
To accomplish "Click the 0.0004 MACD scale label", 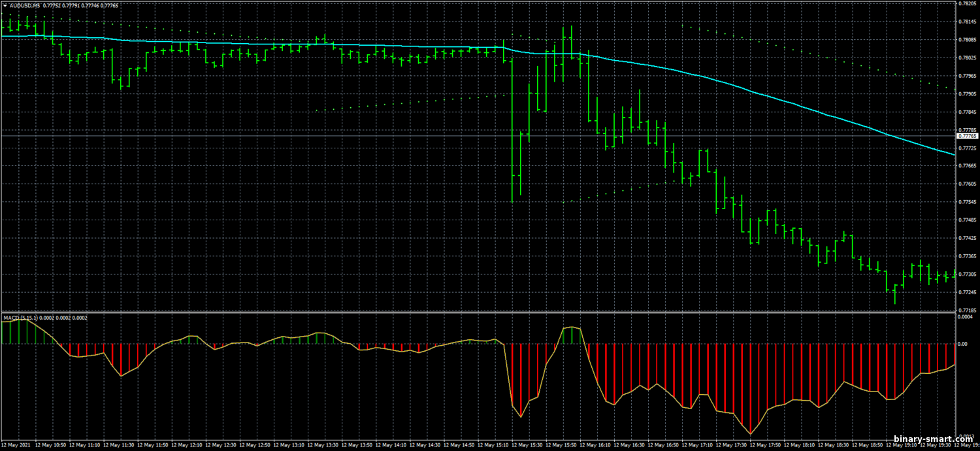I will tap(966, 318).
